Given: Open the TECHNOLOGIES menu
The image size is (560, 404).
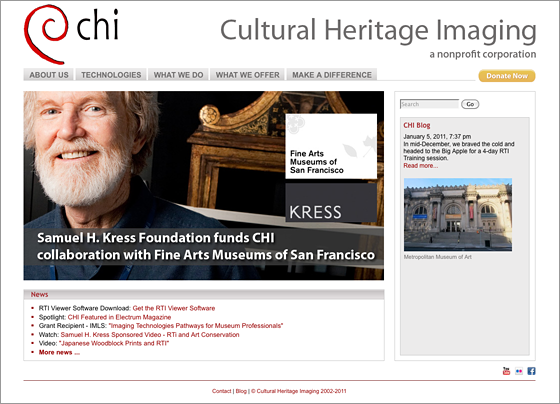Looking at the screenshot, I should tap(111, 75).
